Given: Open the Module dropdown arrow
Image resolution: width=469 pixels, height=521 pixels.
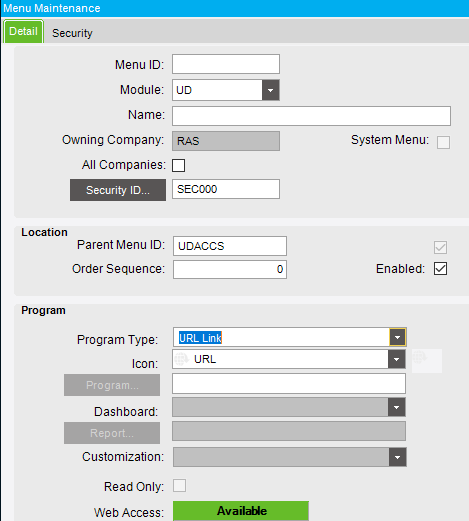Looking at the screenshot, I should tap(270, 90).
